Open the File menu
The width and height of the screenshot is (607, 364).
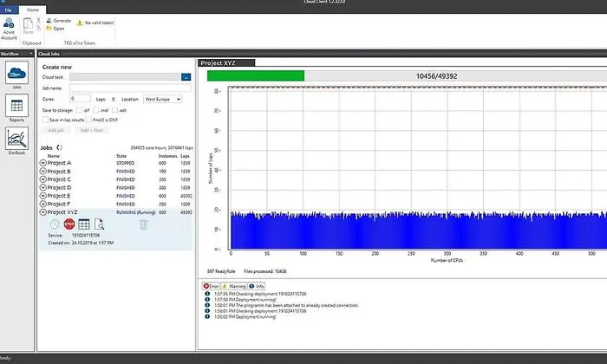coord(9,10)
